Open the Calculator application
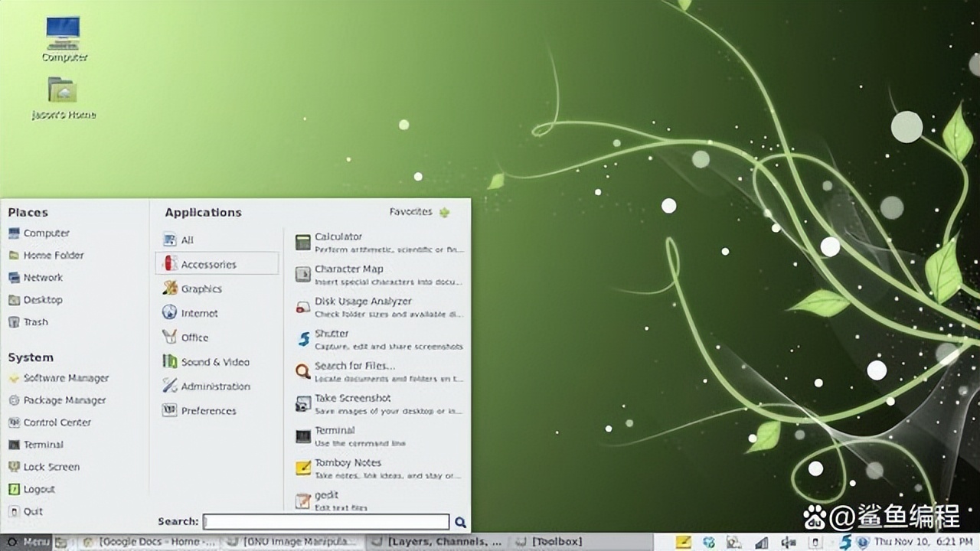Screen dimensions: 980x551 (338, 236)
